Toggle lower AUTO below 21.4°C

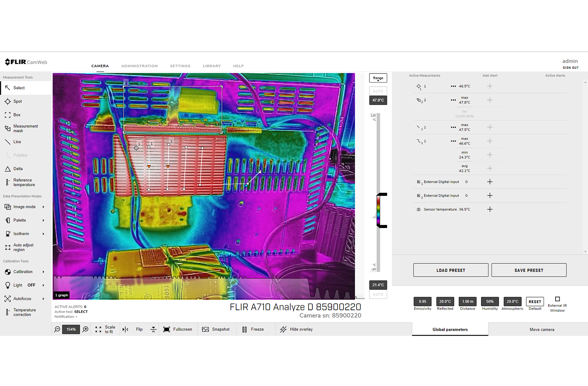pos(378,294)
